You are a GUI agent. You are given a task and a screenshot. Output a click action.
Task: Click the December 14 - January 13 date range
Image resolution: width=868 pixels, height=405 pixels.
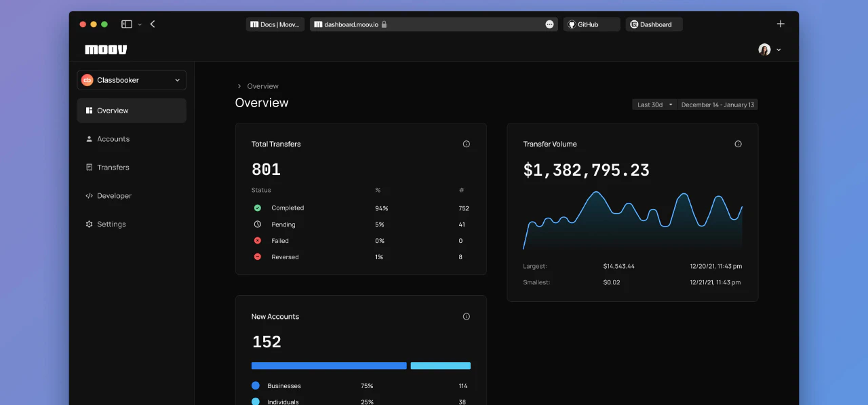click(717, 105)
